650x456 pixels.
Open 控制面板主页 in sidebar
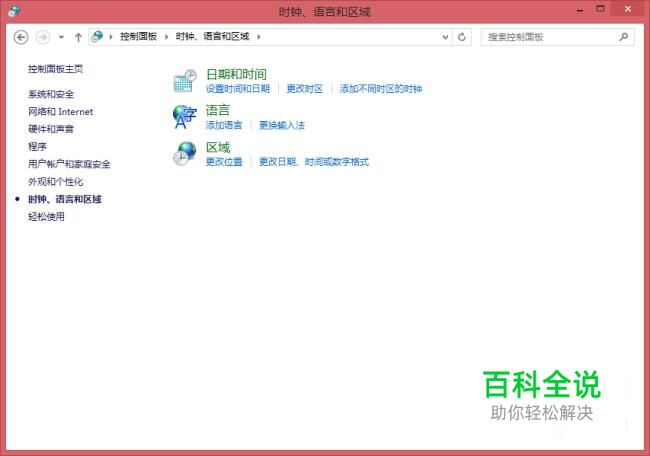coord(56,69)
